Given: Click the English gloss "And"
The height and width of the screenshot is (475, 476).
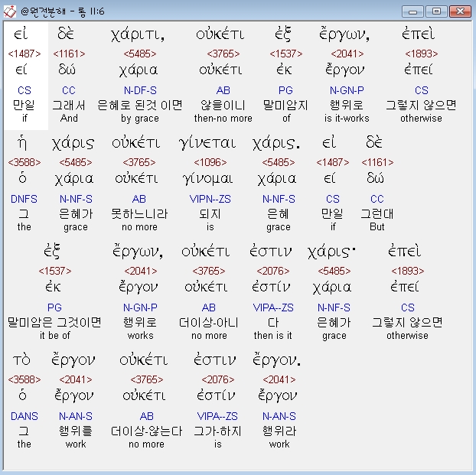Looking at the screenshot, I should pos(69,118).
